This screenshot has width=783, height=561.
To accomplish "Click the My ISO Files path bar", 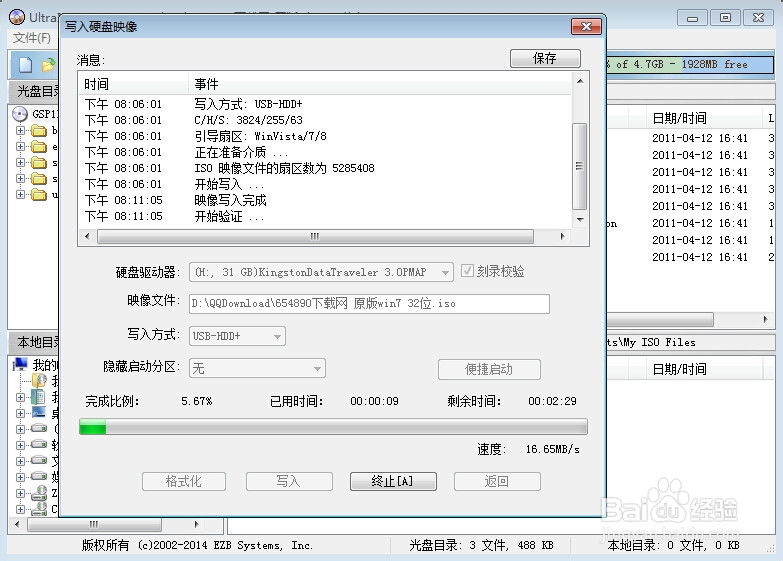I will [690, 343].
